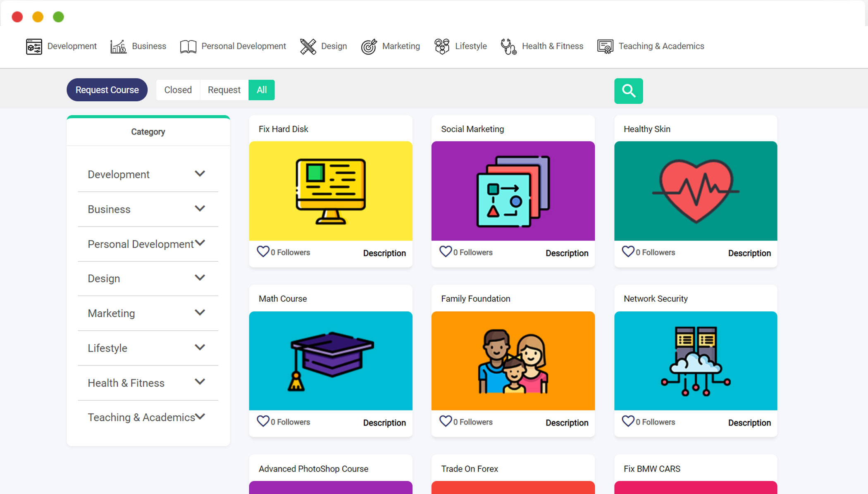This screenshot has height=494, width=868.
Task: Open the Development menu label in top bar
Action: tap(72, 46)
